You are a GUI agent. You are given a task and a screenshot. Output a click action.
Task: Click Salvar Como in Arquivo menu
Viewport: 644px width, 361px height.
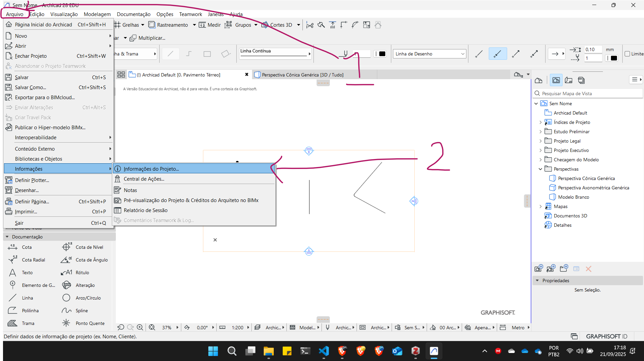coord(30,87)
